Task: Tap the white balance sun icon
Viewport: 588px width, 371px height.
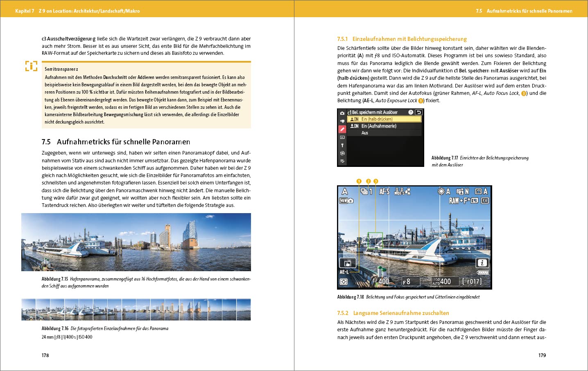Action: click(444, 191)
